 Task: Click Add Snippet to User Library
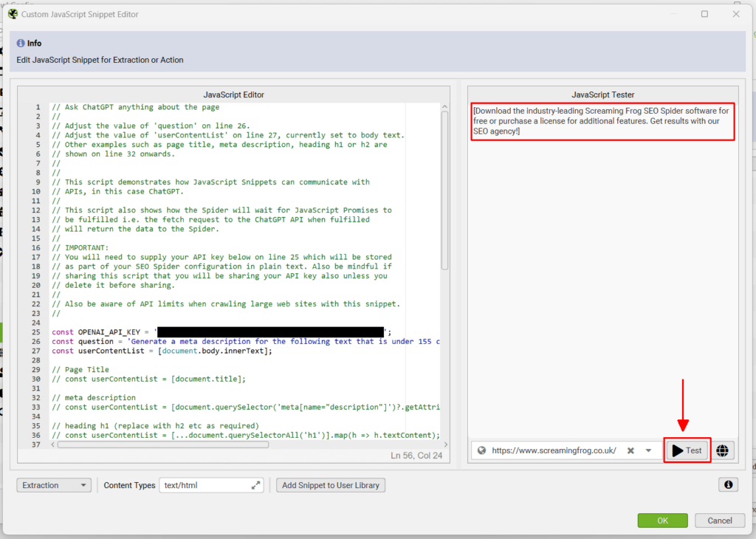(x=331, y=485)
